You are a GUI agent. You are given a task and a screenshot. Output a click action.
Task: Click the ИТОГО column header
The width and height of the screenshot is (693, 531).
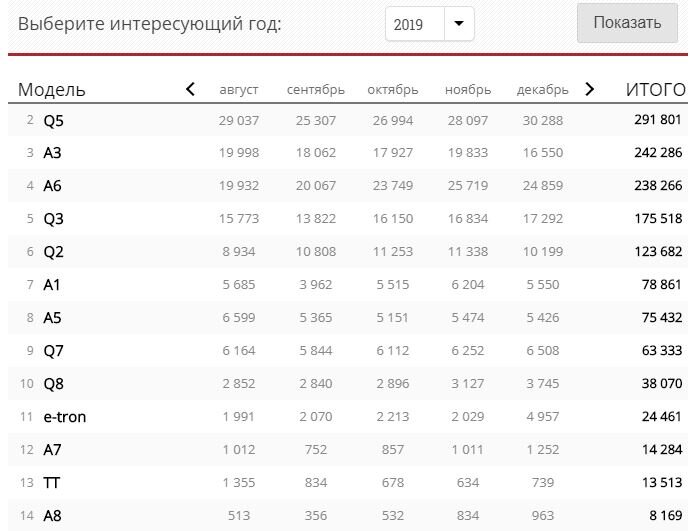655,90
